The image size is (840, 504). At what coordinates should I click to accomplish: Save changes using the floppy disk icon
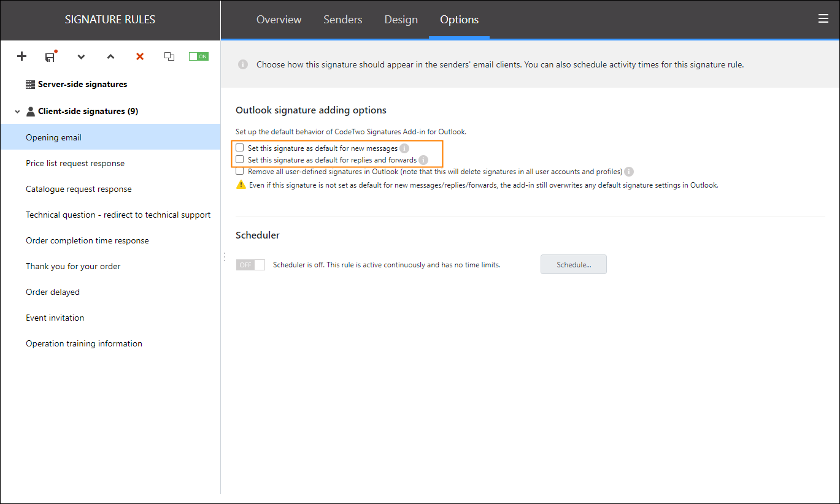coord(50,56)
